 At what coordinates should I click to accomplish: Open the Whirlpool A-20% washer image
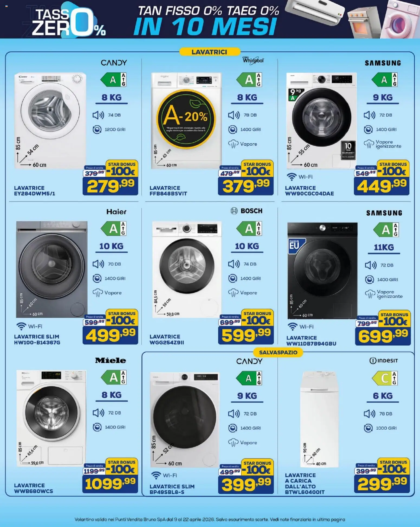point(186,121)
